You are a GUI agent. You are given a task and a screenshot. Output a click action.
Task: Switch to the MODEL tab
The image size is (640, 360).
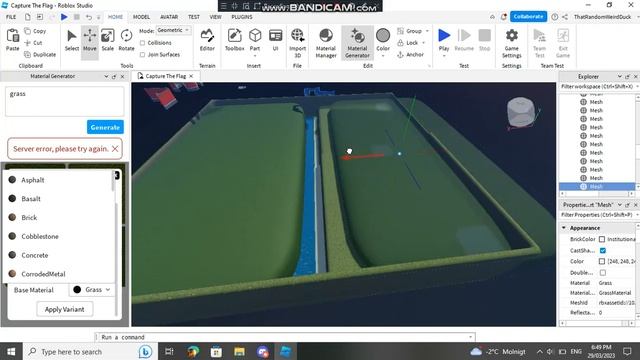click(141, 17)
